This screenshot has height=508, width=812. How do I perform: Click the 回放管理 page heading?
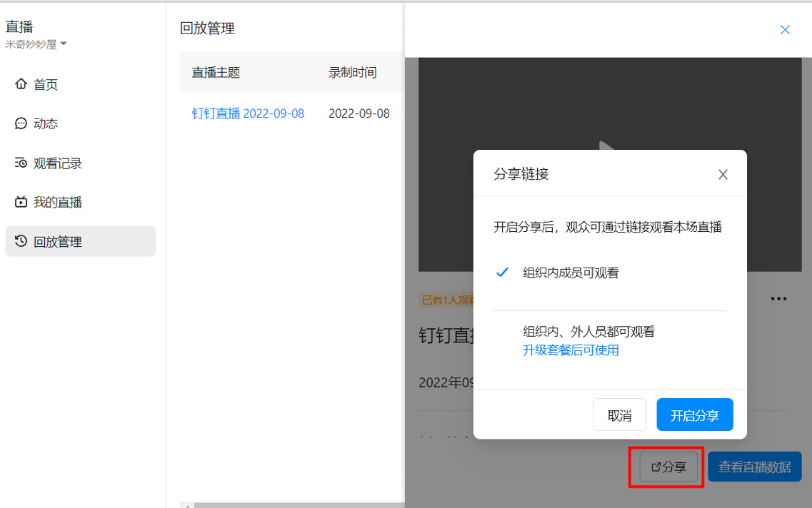point(207,29)
